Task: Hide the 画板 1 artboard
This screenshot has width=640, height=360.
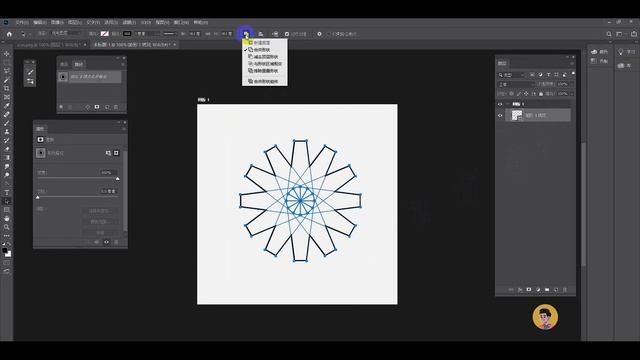Action: [x=500, y=104]
